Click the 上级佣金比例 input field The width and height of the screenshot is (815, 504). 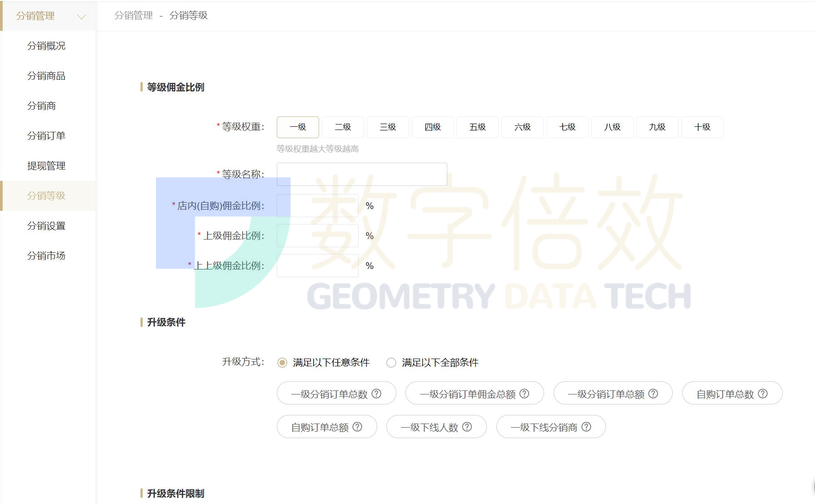pyautogui.click(x=317, y=235)
